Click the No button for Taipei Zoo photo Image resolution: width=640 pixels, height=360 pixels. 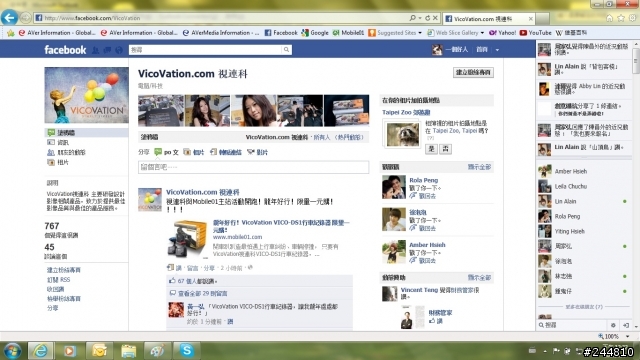(445, 149)
